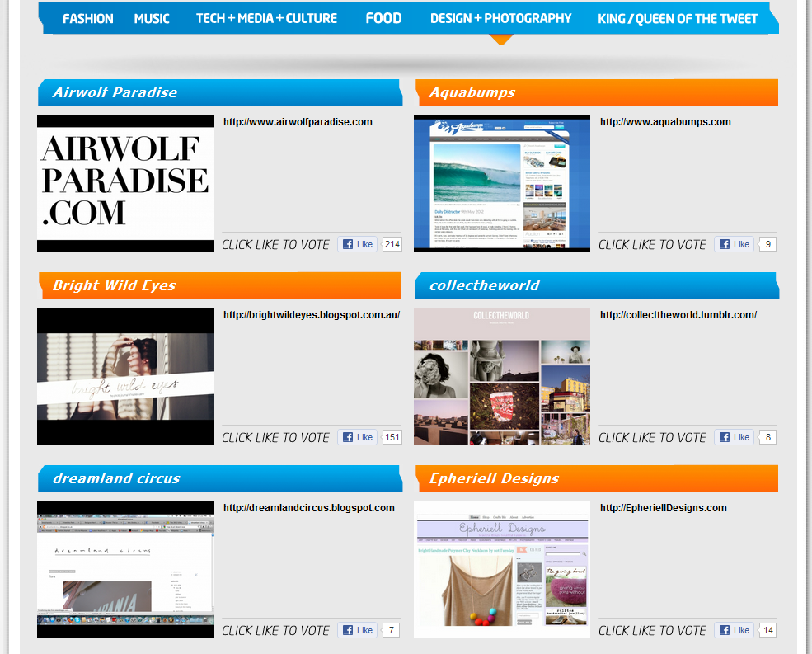
Task: Open King/Queen of the Tweet tab
Action: click(x=678, y=19)
